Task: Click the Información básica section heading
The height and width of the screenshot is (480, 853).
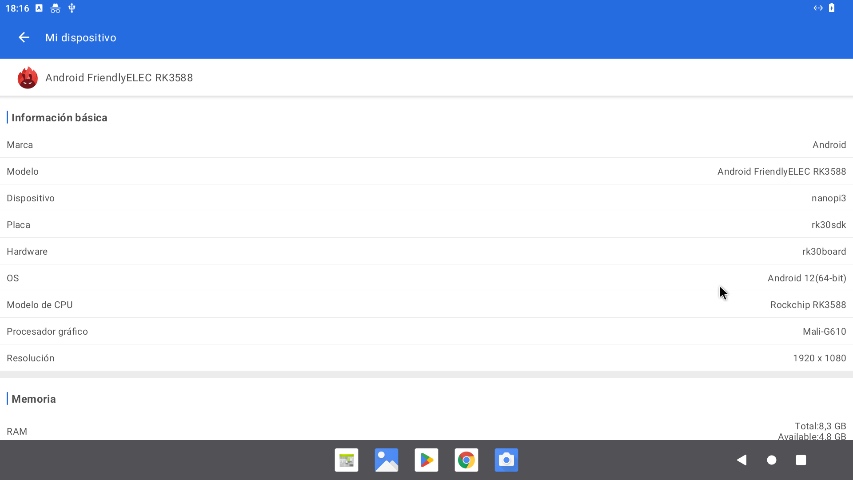Action: (59, 118)
